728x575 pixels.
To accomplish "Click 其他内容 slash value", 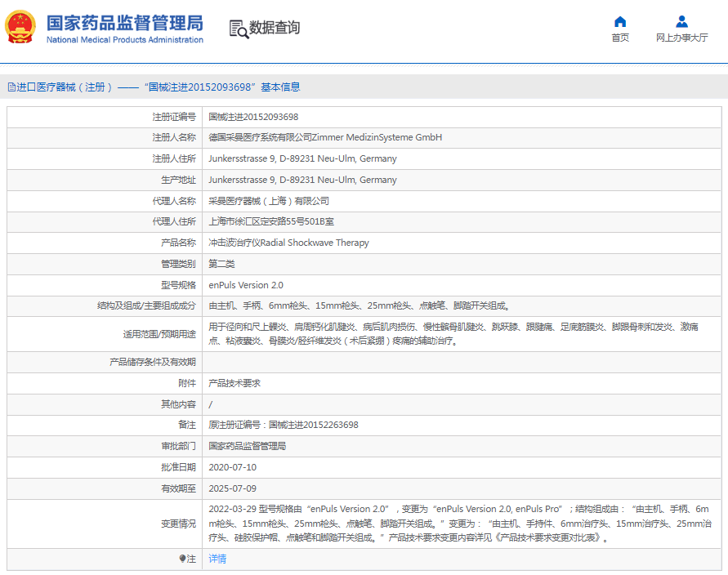I will click(211, 404).
